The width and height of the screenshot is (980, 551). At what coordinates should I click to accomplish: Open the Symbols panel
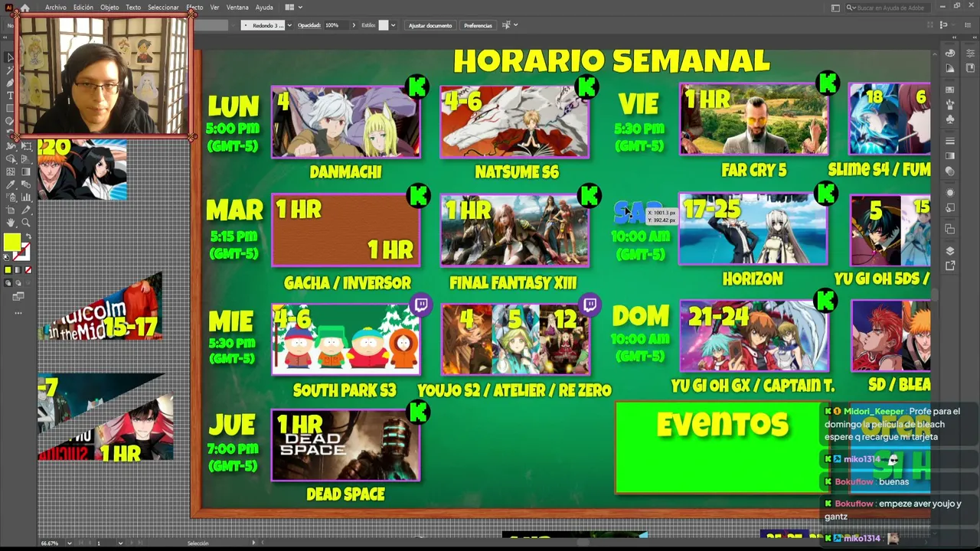point(950,119)
